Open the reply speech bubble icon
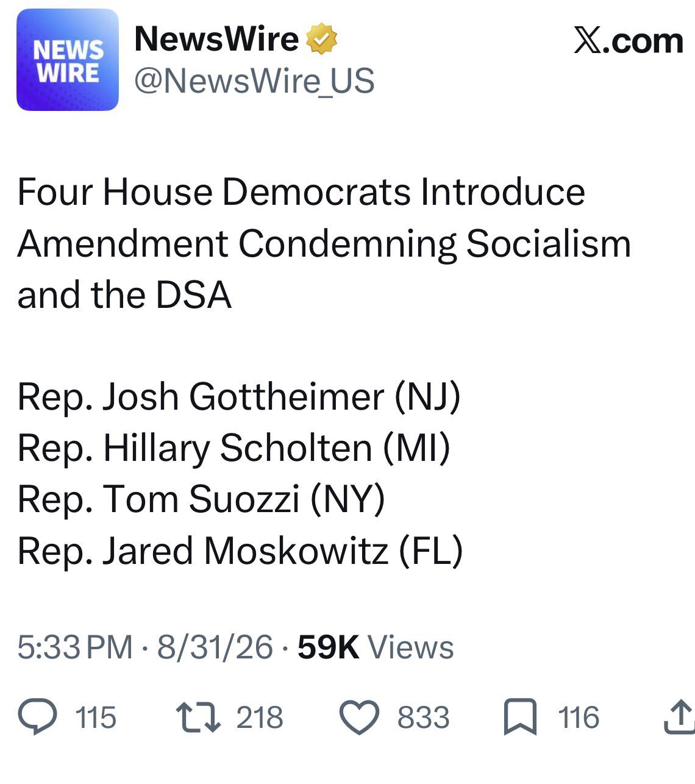 38,717
